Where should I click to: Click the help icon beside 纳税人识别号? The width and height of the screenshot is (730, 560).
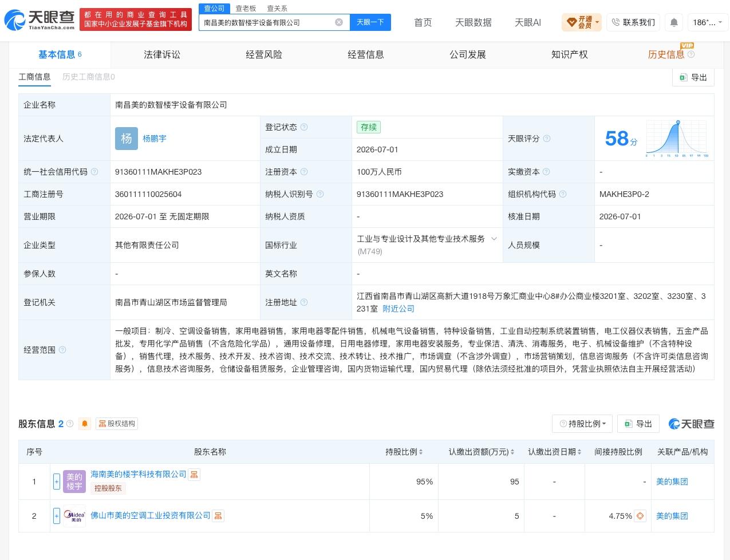320,194
